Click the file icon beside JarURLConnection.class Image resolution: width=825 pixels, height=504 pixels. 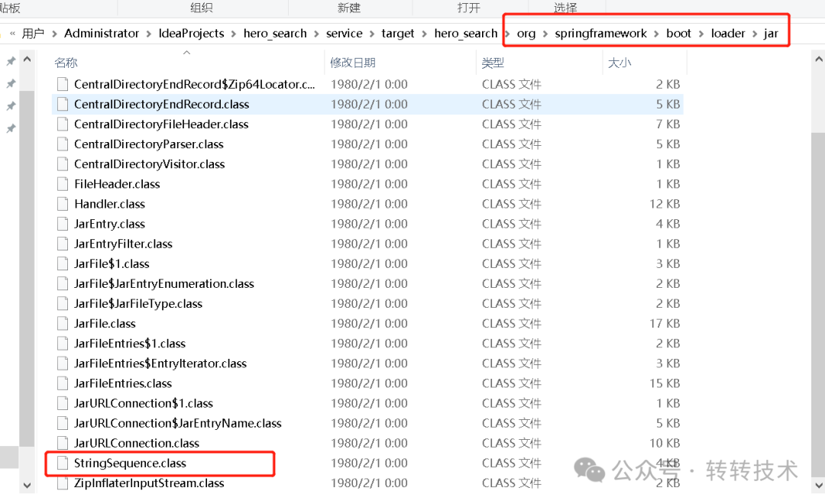pos(63,444)
